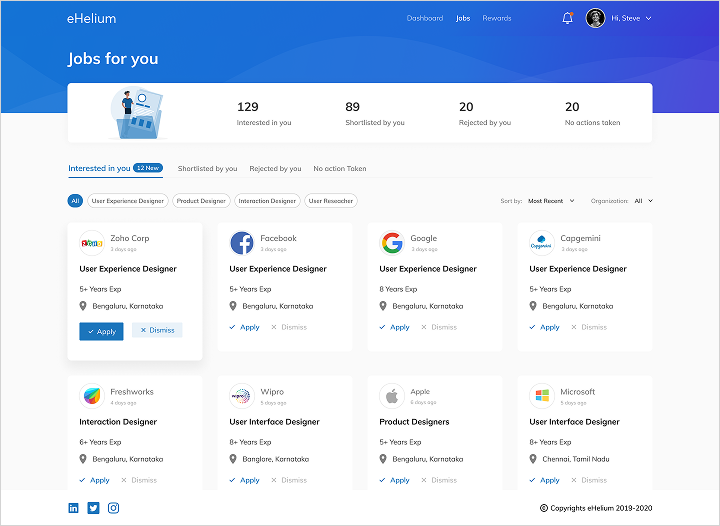Click Copyrights eHelium 2019-2020 text

click(x=596, y=508)
